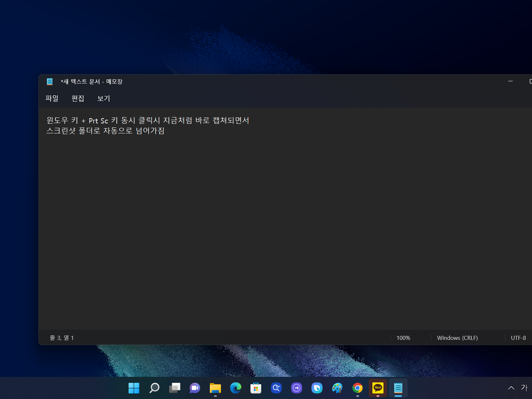Screen dimensions: 532x399
Task: Click the Notepad icon in the title bar
Action: coord(50,82)
